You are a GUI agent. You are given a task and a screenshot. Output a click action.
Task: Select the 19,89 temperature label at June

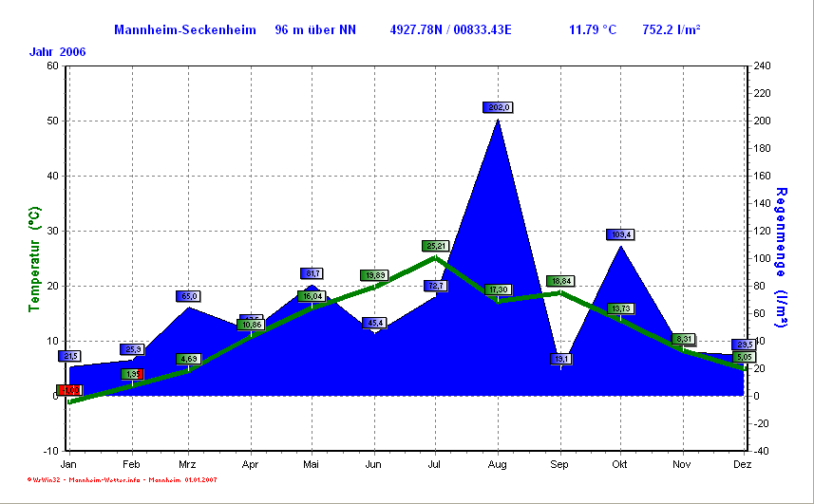pos(374,275)
